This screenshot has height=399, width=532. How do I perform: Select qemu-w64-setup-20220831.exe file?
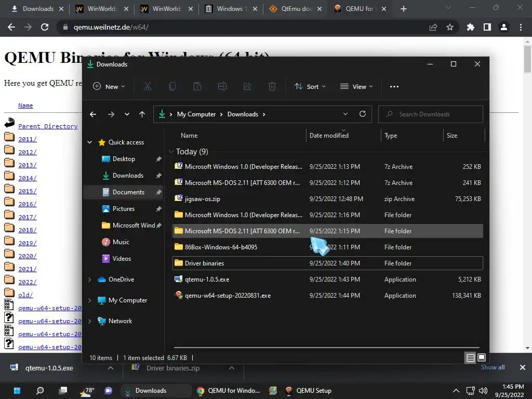tap(328, 296)
